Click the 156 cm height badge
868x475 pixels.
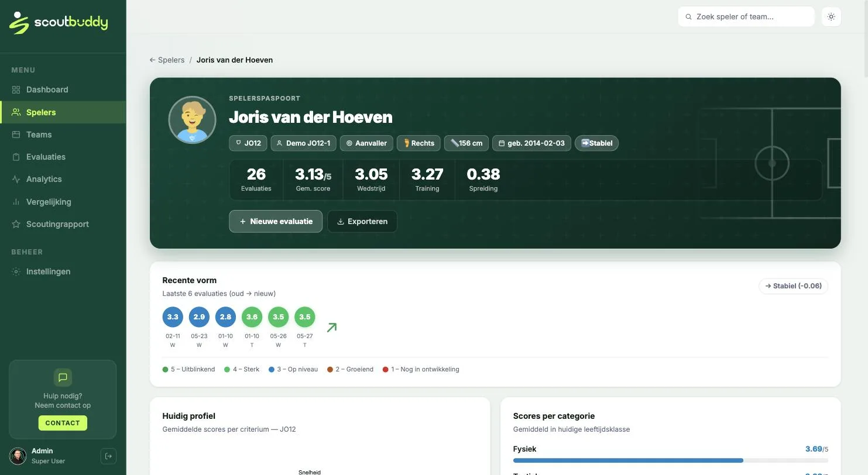point(466,143)
